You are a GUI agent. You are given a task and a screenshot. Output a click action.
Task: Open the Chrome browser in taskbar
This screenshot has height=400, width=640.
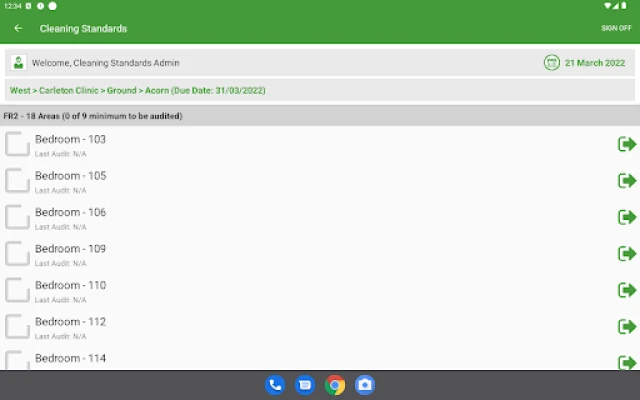(335, 385)
